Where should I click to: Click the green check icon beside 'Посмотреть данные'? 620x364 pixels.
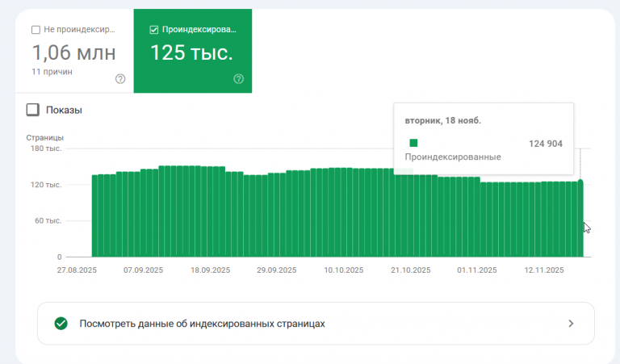coord(61,324)
